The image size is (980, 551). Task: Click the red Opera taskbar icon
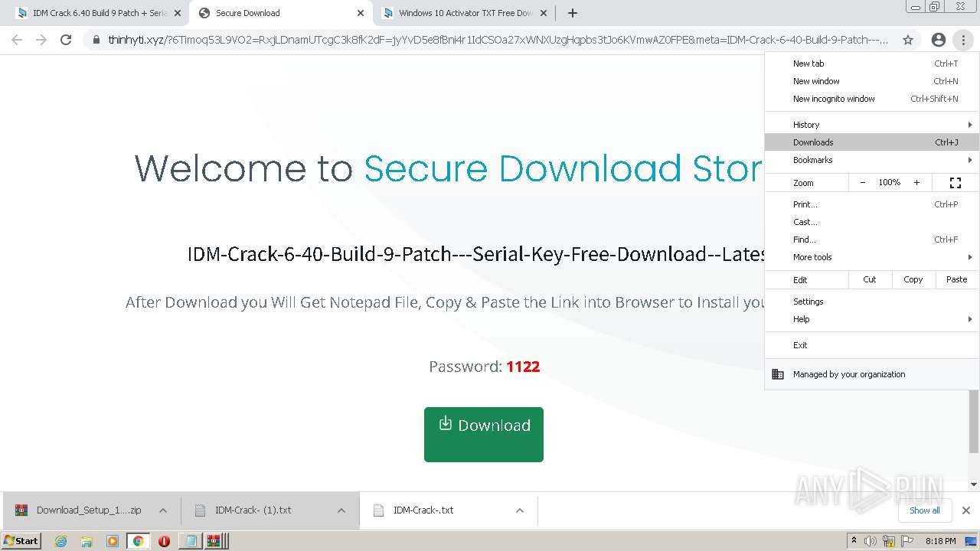(x=164, y=541)
